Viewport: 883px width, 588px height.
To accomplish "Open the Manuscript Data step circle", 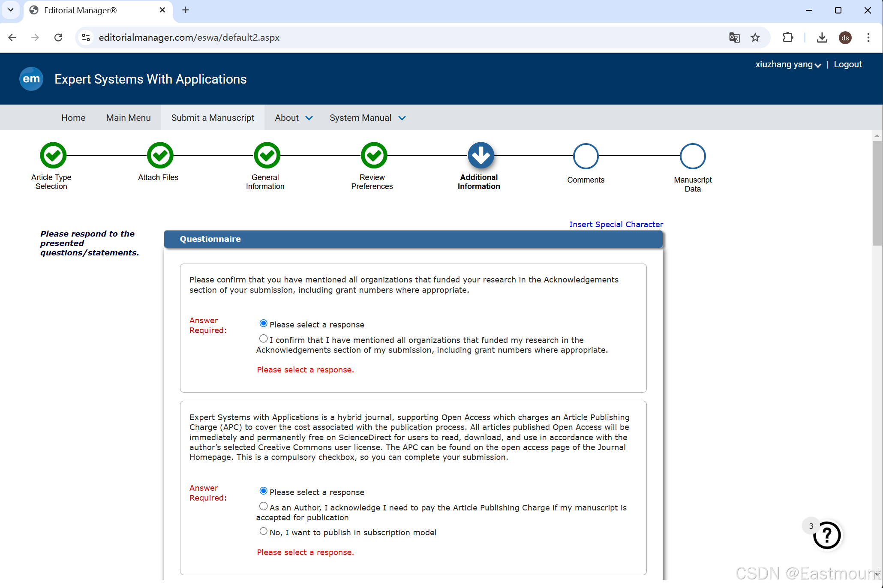I will click(692, 156).
